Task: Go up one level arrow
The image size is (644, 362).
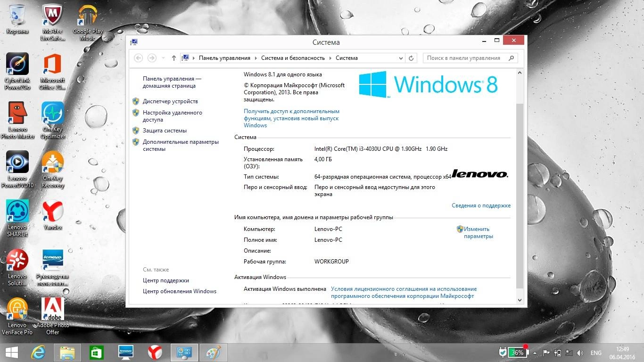Action: 173,58
